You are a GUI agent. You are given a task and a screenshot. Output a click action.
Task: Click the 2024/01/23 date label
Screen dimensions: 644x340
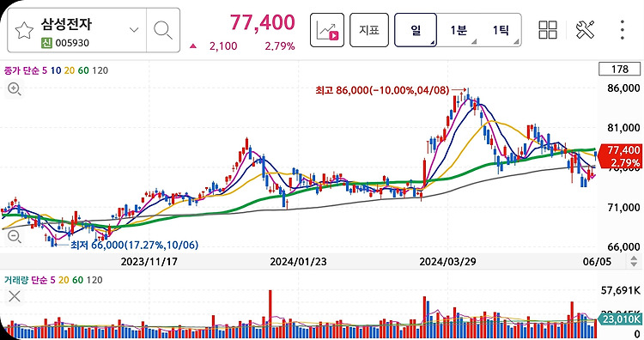click(298, 262)
